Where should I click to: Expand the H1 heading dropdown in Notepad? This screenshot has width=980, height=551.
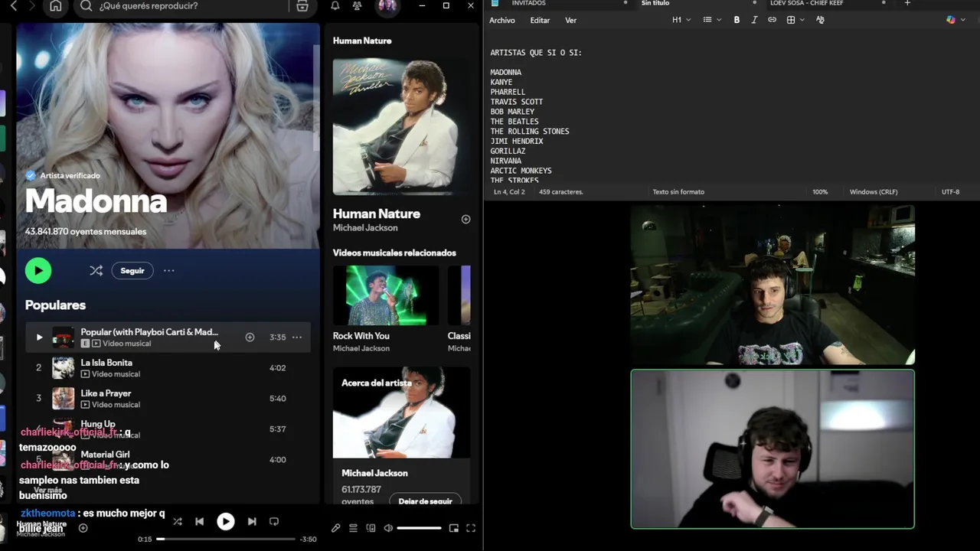pos(681,20)
